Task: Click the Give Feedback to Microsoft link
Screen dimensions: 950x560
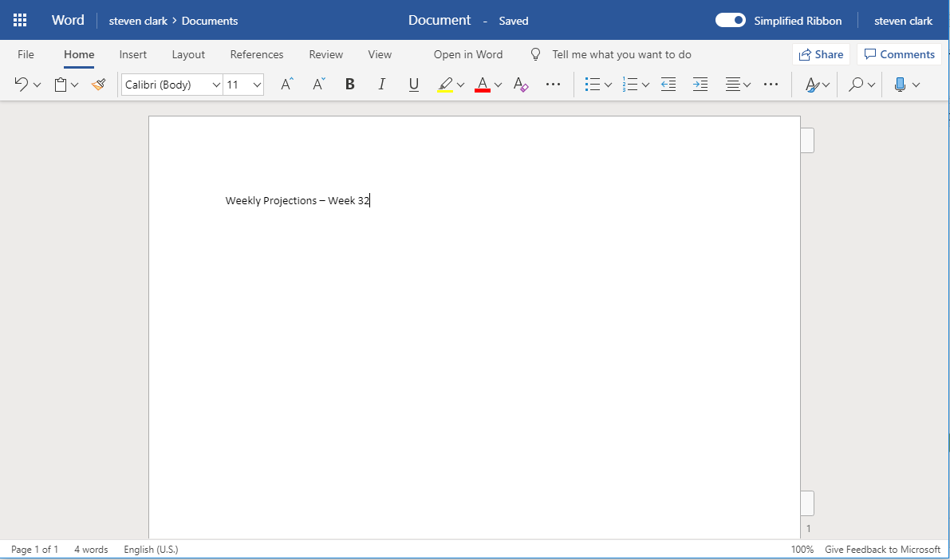Action: pyautogui.click(x=882, y=550)
